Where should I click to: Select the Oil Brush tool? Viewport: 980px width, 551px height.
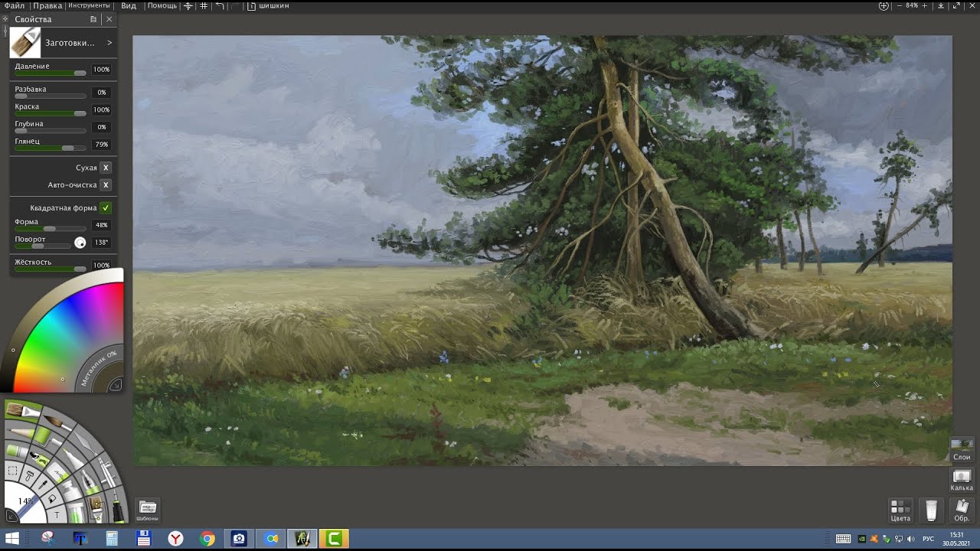(x=23, y=410)
